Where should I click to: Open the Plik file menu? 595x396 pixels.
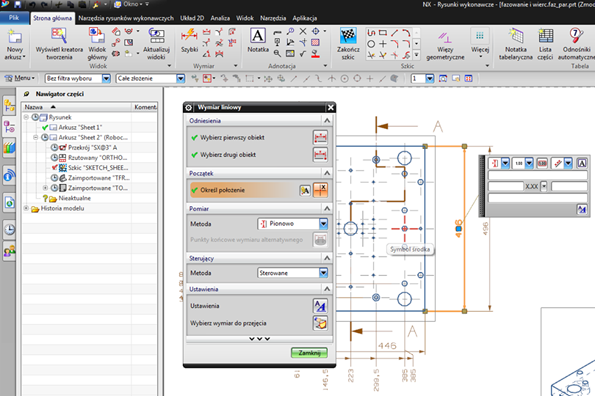(14, 18)
